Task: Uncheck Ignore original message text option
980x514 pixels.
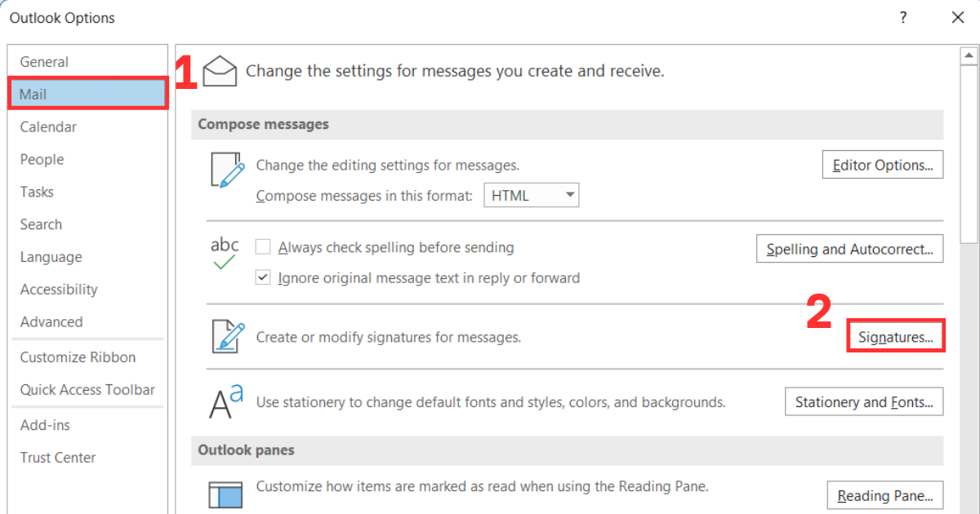Action: pyautogui.click(x=263, y=278)
